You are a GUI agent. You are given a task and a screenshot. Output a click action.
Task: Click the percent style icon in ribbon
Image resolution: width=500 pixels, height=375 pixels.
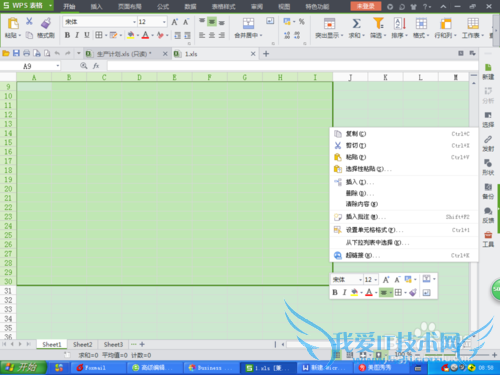coord(302,22)
